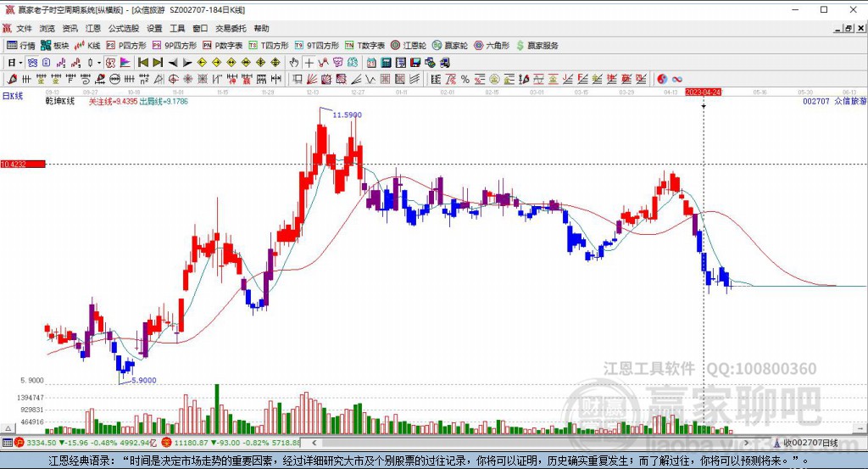This screenshot has width=868, height=469.
Task: Open the 交易委托 menu
Action: click(x=231, y=28)
